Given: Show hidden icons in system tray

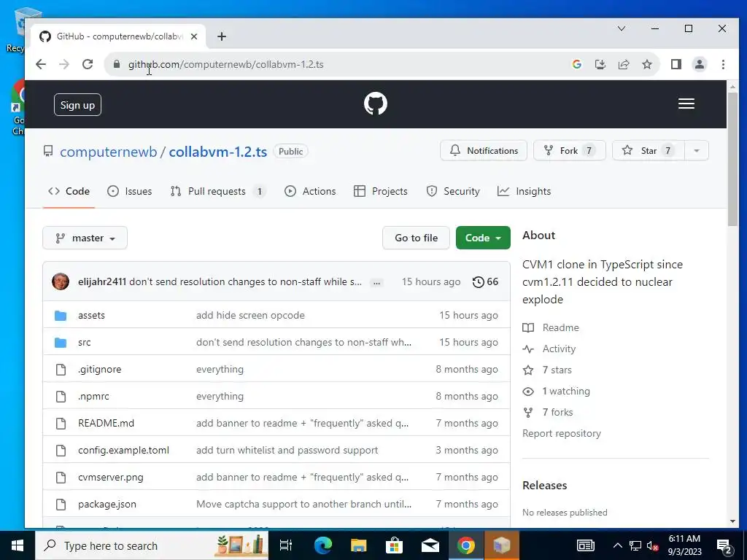Looking at the screenshot, I should 617,545.
